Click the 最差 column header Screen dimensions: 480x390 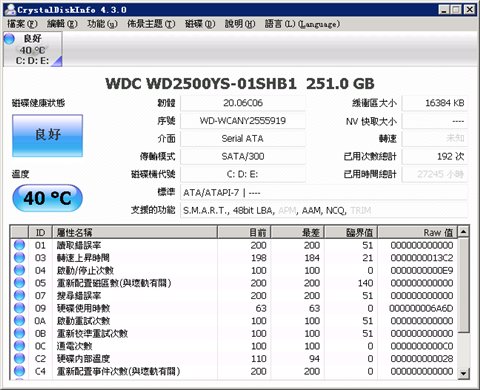click(x=297, y=232)
